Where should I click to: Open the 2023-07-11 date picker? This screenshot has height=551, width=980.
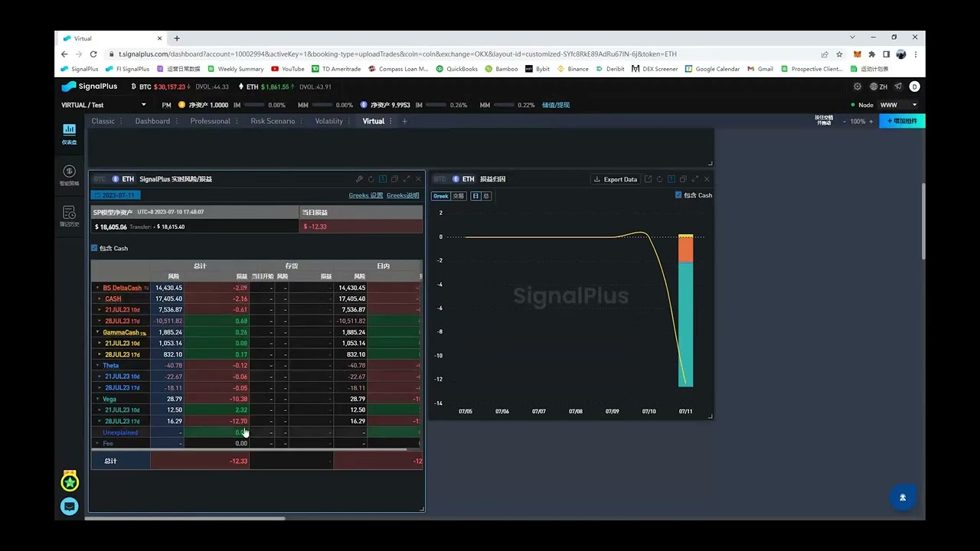tap(116, 195)
